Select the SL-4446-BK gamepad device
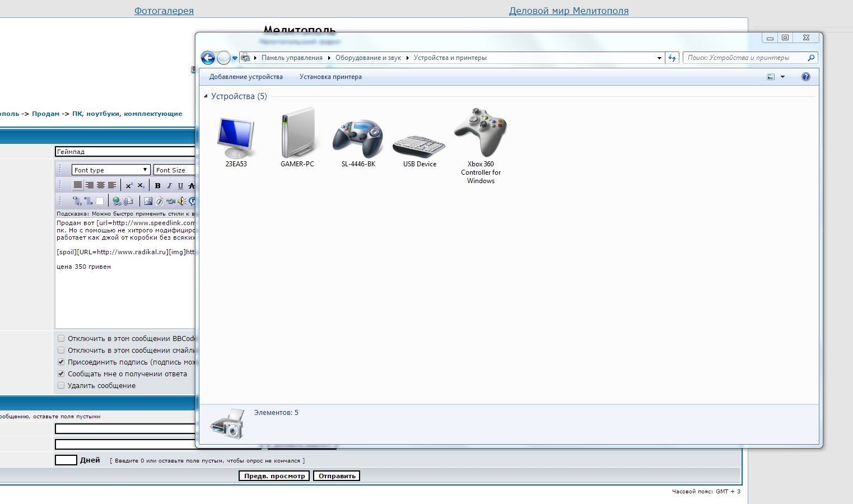This screenshot has width=853, height=504. tap(358, 143)
